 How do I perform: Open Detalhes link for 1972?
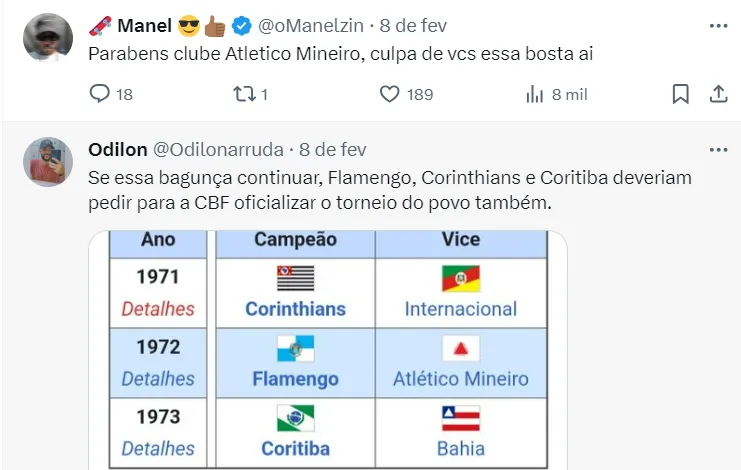pos(158,379)
